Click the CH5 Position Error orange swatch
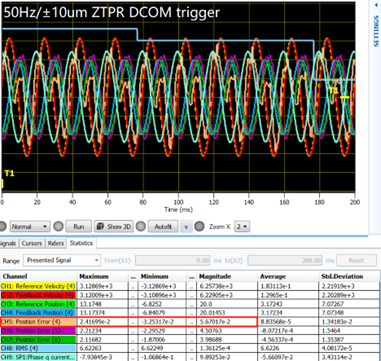 38,322
